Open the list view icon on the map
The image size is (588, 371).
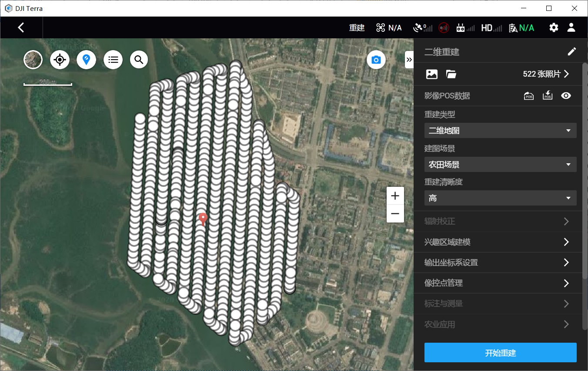[113, 60]
